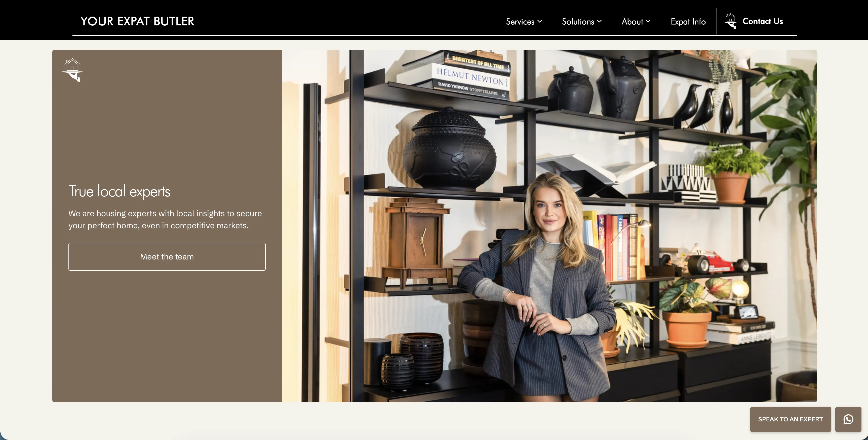Click the brown panel background area

pos(167,337)
